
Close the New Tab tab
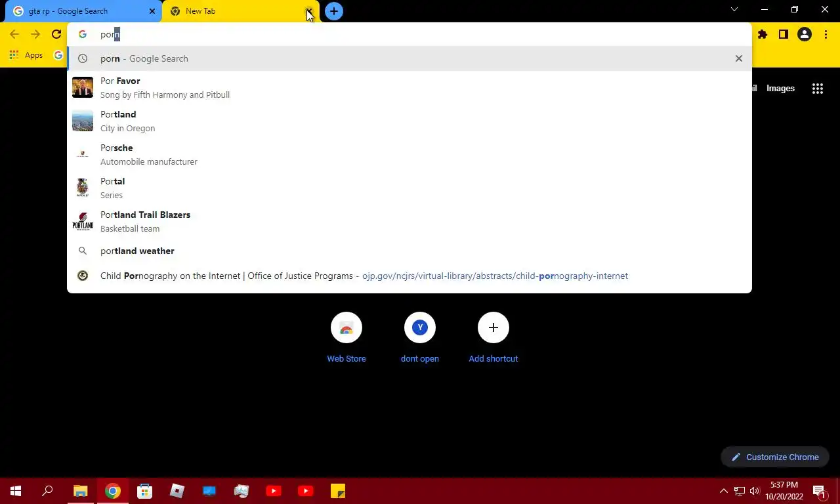309,11
